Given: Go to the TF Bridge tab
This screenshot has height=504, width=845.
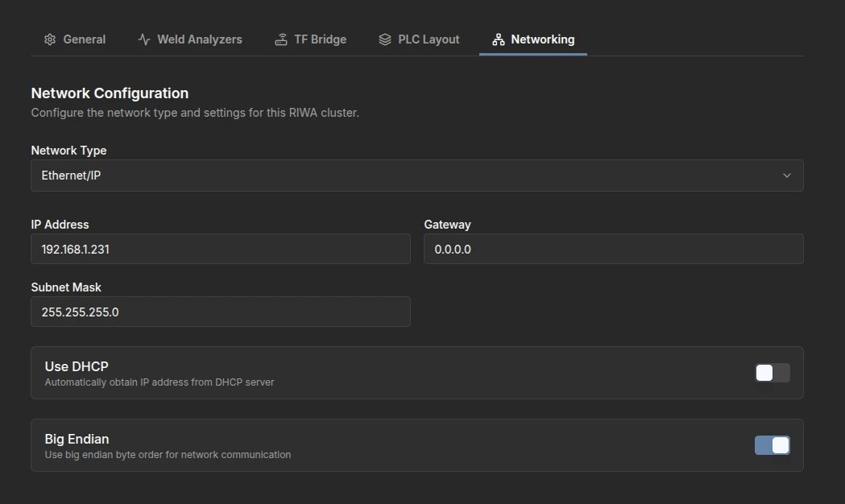Looking at the screenshot, I should 310,39.
